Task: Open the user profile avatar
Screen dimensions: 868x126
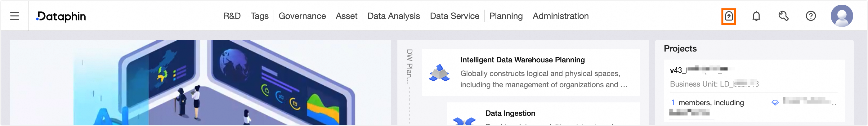Action: [841, 16]
